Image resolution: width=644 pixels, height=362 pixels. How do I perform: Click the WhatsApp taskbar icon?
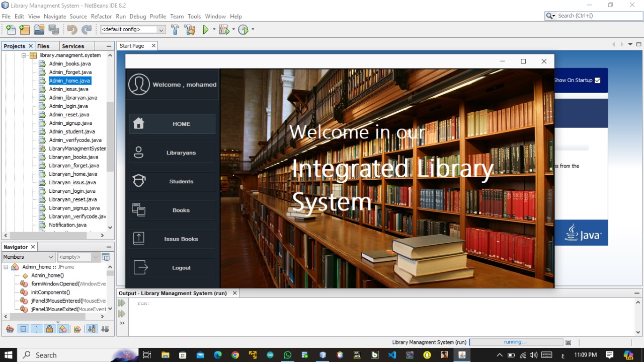pyautogui.click(x=287, y=355)
